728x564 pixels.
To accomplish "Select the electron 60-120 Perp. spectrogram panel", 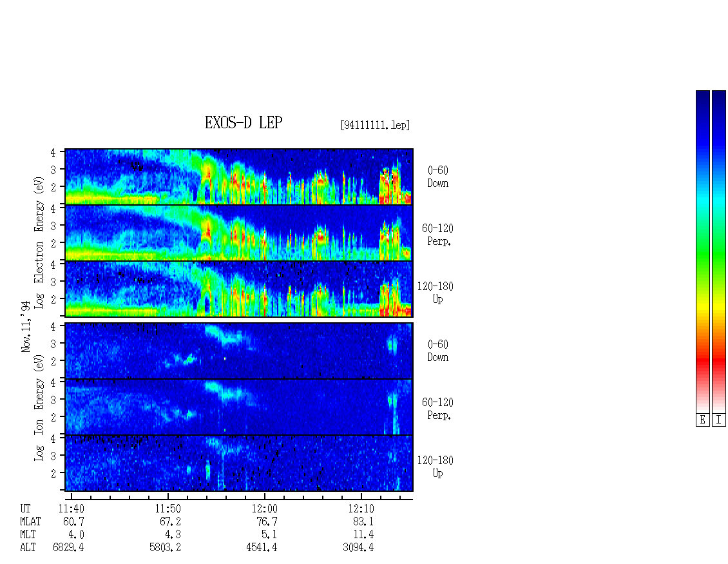I will [239, 233].
